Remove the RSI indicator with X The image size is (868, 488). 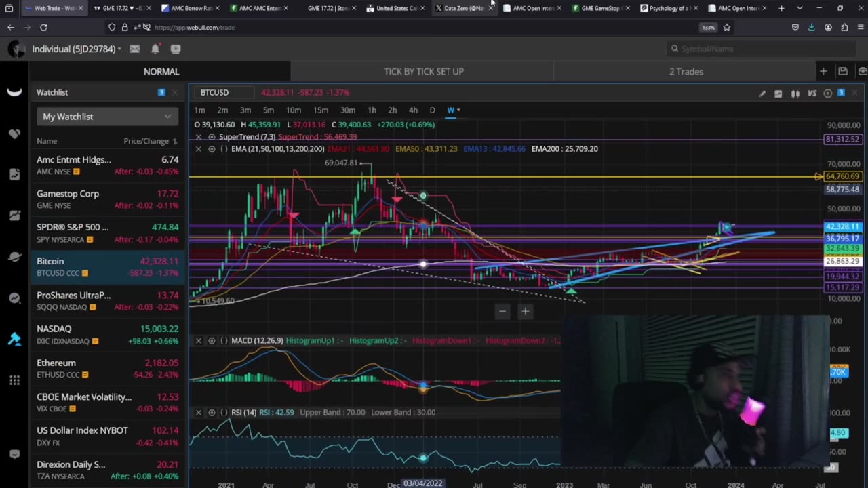198,412
